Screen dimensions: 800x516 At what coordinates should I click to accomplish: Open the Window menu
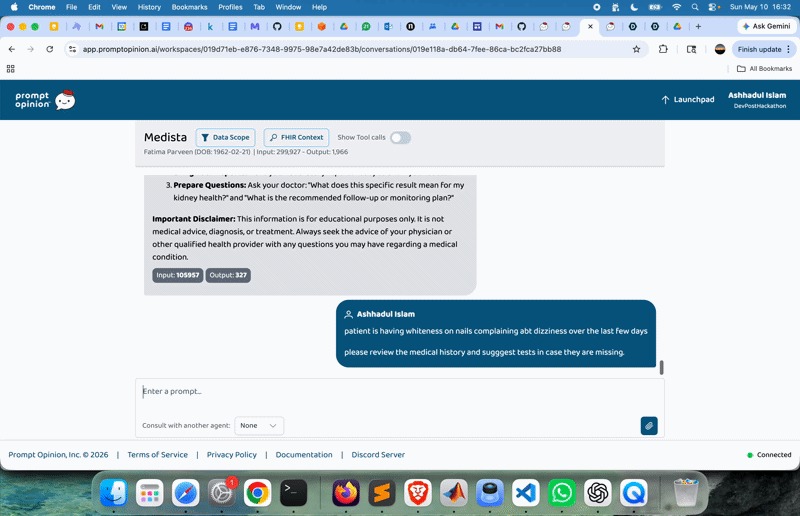click(288, 7)
